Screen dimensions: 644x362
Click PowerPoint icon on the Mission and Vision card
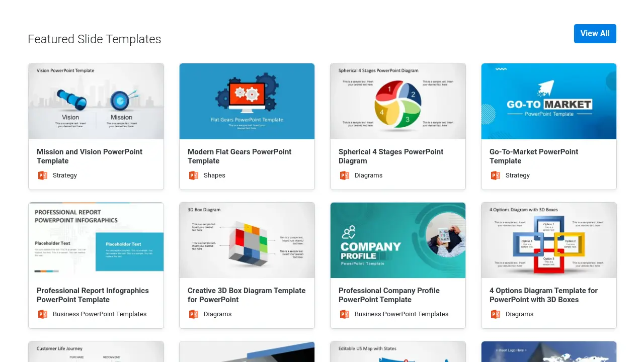[43, 175]
